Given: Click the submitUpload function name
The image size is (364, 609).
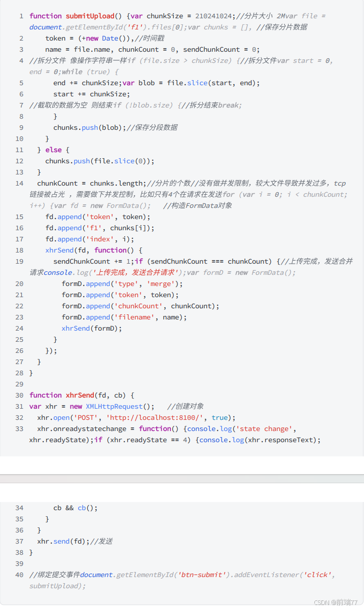Looking at the screenshot, I should click(90, 16).
